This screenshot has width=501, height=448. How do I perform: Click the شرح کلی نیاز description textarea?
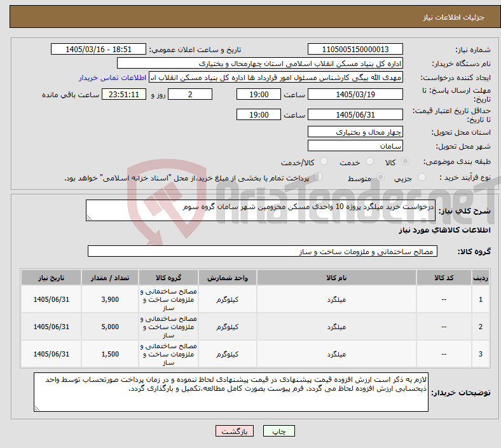[x=261, y=210]
